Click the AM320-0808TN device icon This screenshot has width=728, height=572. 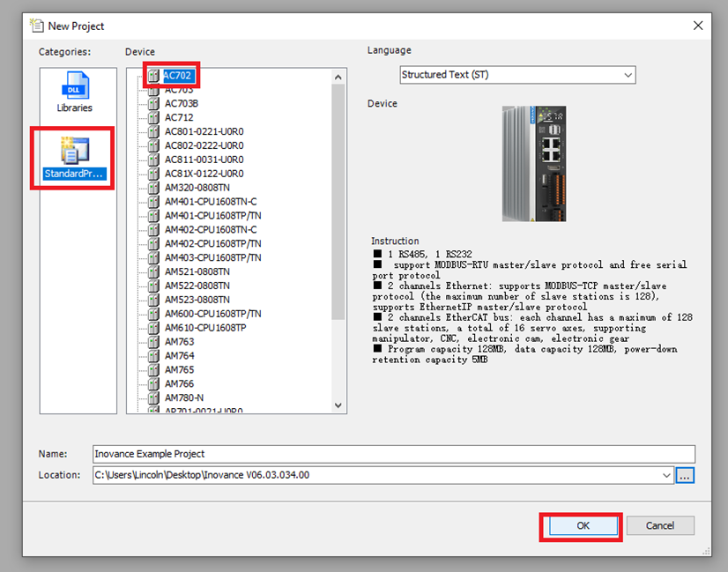153,188
